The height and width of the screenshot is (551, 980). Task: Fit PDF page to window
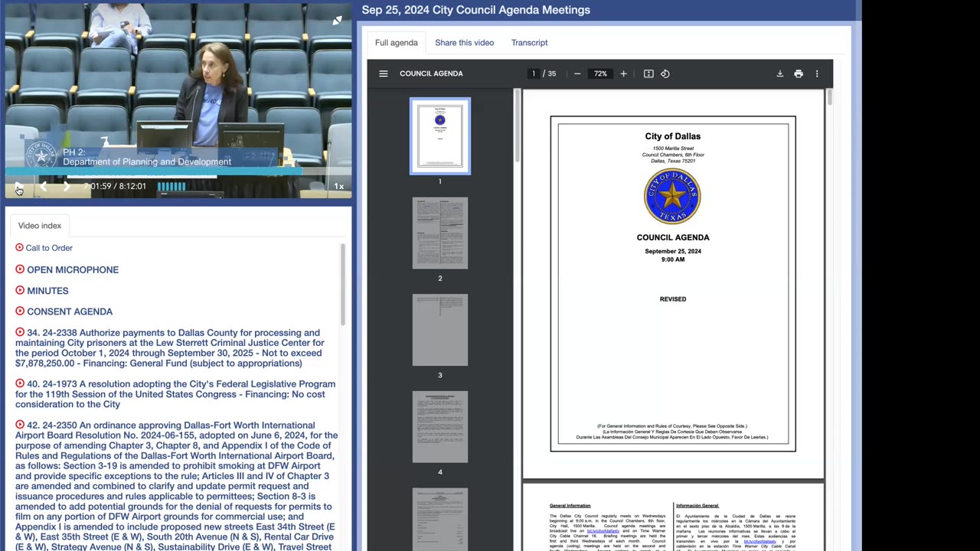(648, 73)
